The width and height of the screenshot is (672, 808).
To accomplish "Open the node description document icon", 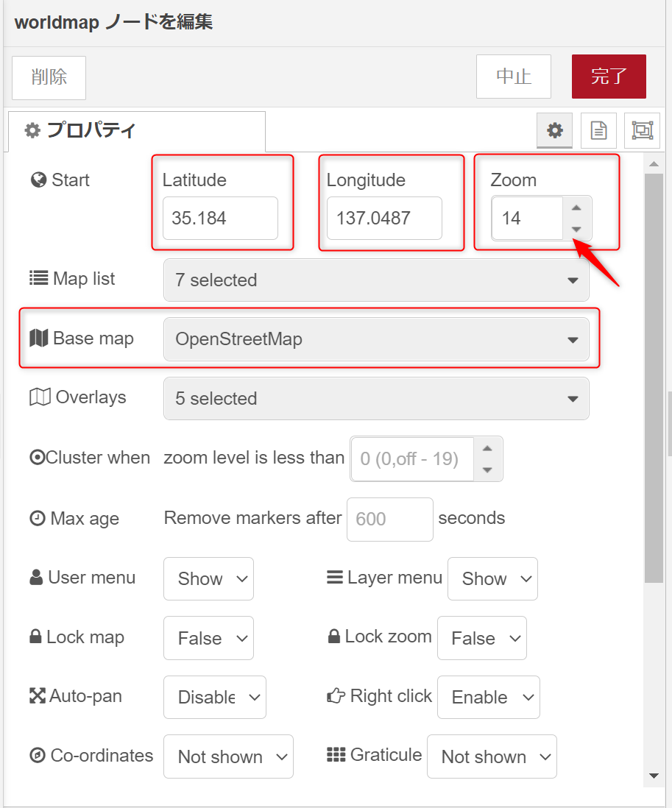I will click(x=598, y=130).
